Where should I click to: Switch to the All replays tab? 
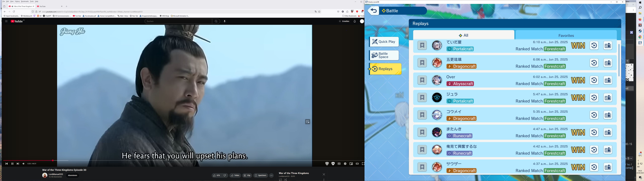(464, 35)
